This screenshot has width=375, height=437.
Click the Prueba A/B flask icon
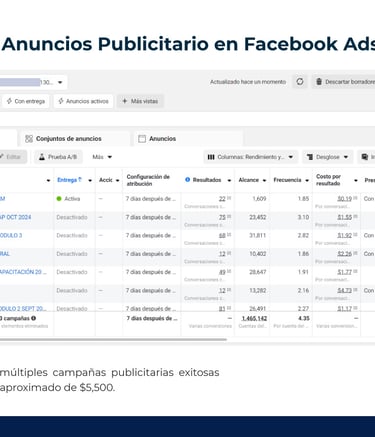42,157
